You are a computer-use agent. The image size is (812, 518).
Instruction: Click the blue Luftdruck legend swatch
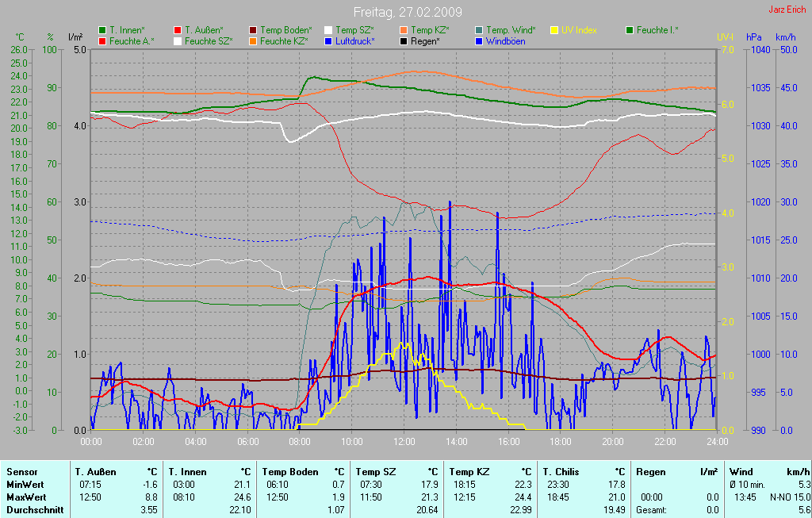click(x=328, y=40)
